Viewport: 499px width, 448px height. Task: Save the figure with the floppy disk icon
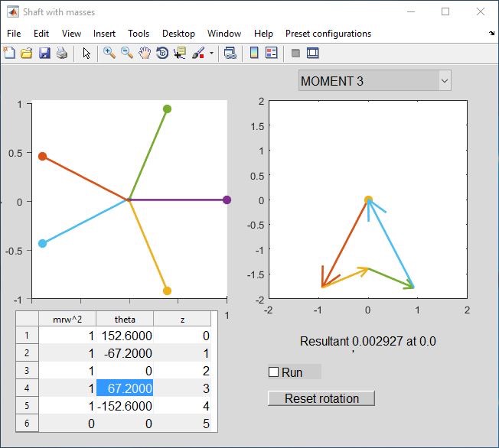click(x=44, y=53)
